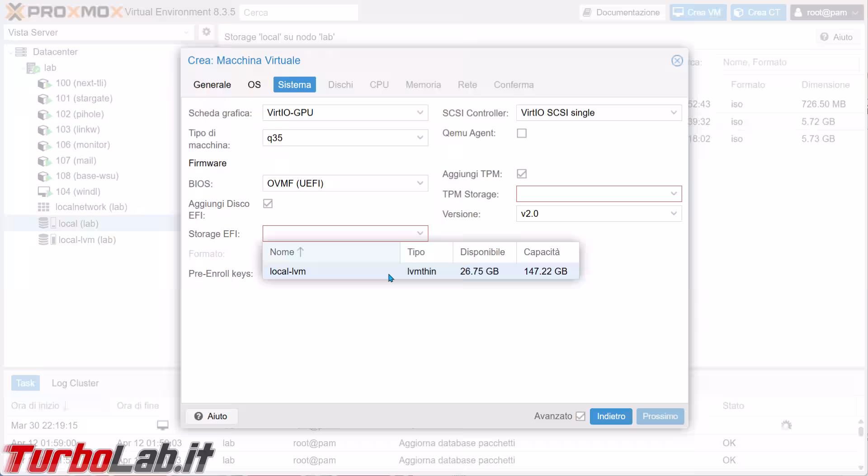Open the gear settings next to Vista Server

click(x=206, y=32)
